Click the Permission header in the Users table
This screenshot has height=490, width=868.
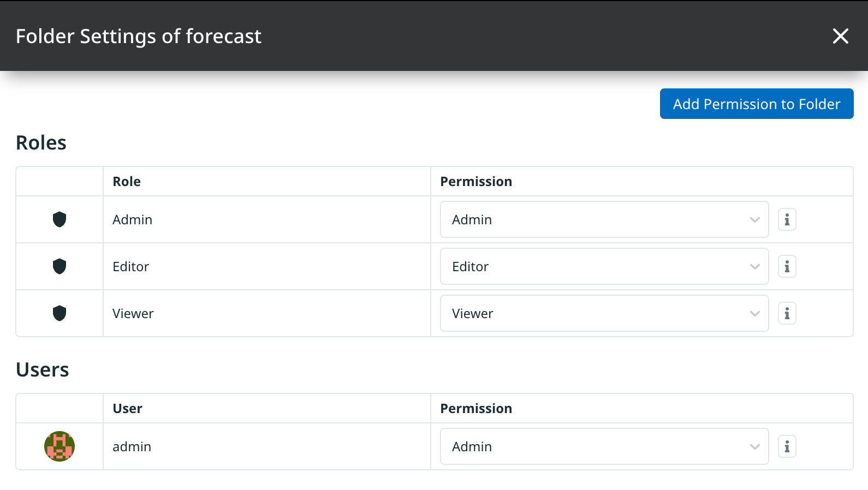point(476,408)
